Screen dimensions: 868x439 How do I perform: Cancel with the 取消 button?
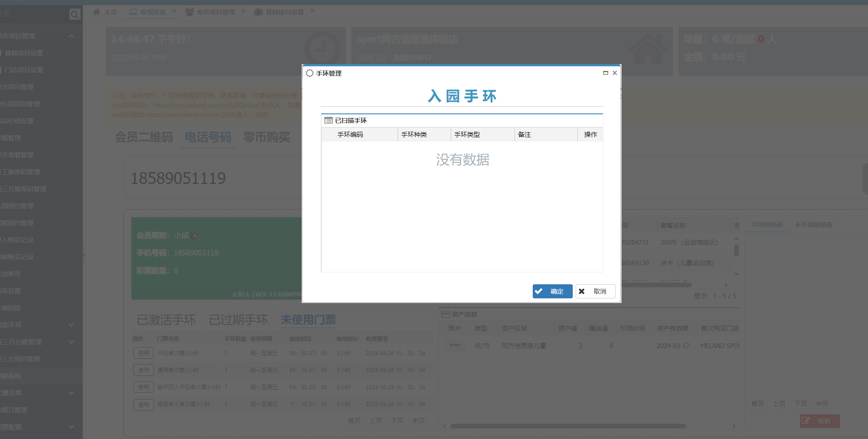click(595, 292)
